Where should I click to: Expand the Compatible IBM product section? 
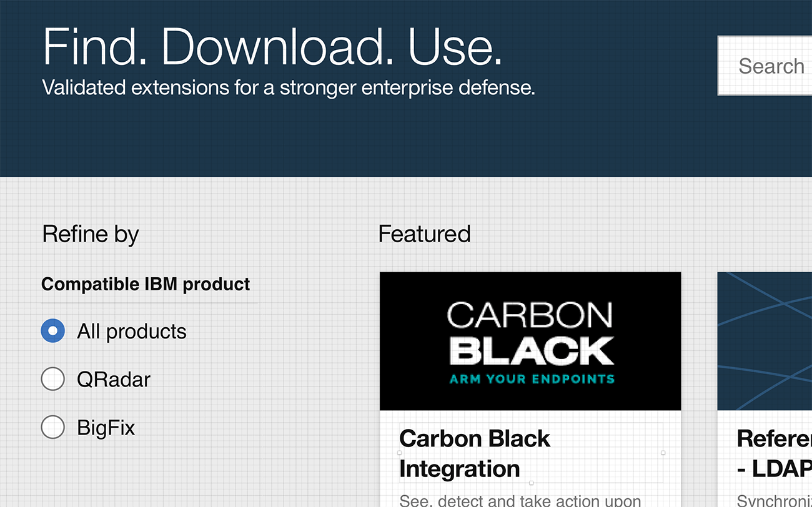click(x=145, y=284)
